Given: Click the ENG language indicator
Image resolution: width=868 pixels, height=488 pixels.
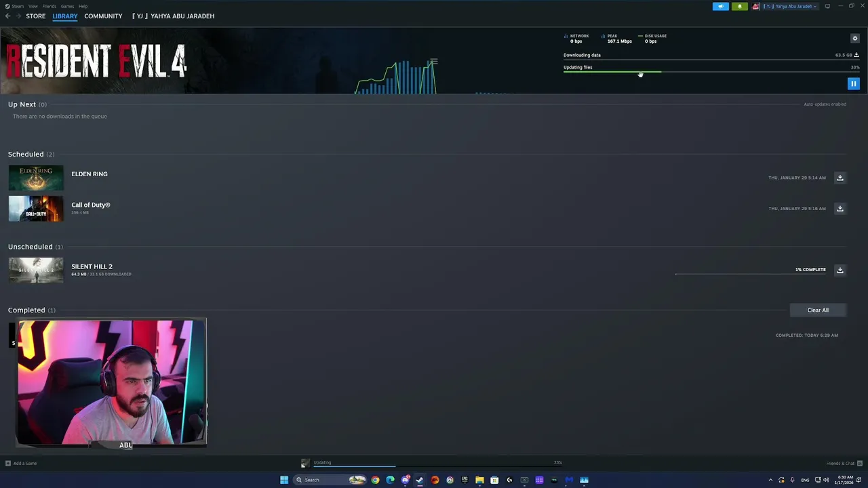Looking at the screenshot, I should 805,480.
